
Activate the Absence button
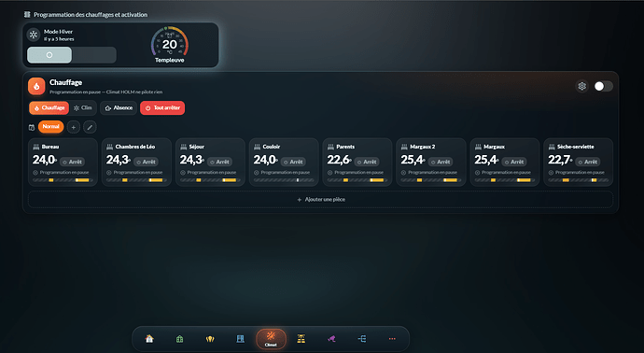(x=119, y=107)
